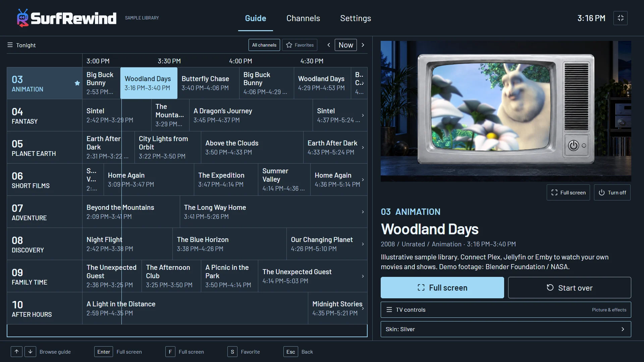Jump the guide to Now

tap(346, 45)
